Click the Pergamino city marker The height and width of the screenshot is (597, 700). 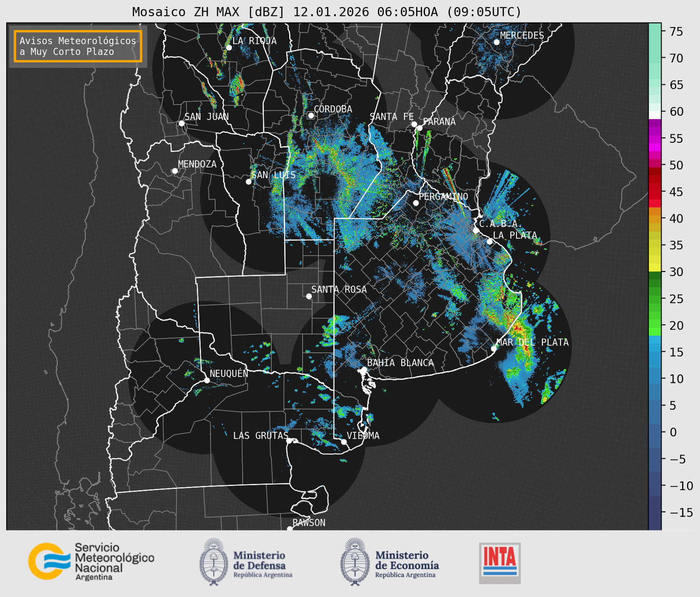(x=416, y=203)
